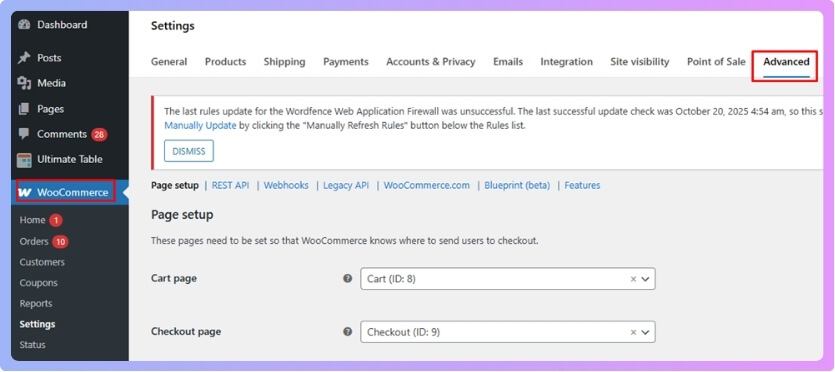Image resolution: width=835 pixels, height=372 pixels.
Task: Click the Ultimate Table icon
Action: (24, 160)
